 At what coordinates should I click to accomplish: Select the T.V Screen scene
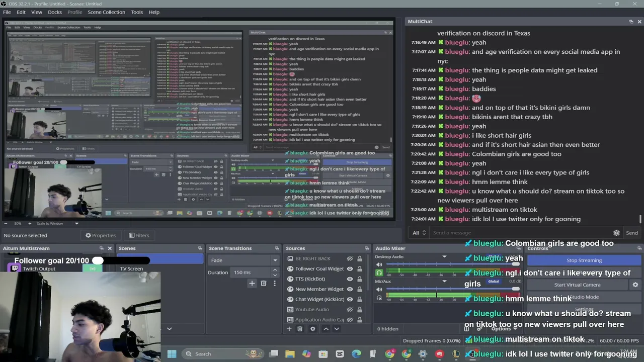point(131,269)
